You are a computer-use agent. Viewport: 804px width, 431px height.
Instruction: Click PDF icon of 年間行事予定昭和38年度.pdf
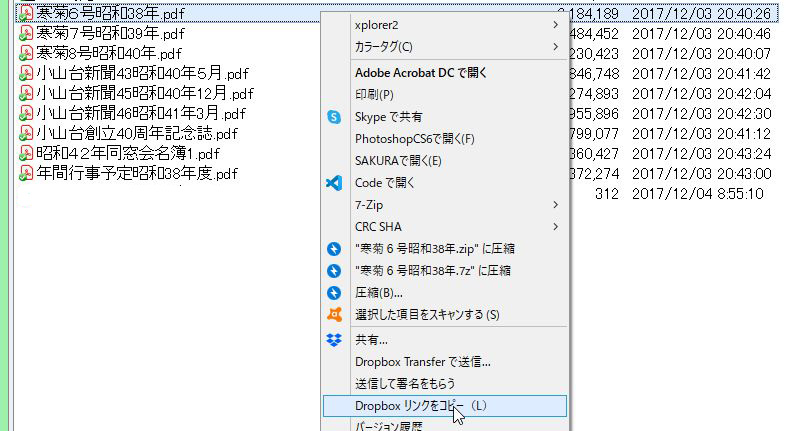pos(27,173)
